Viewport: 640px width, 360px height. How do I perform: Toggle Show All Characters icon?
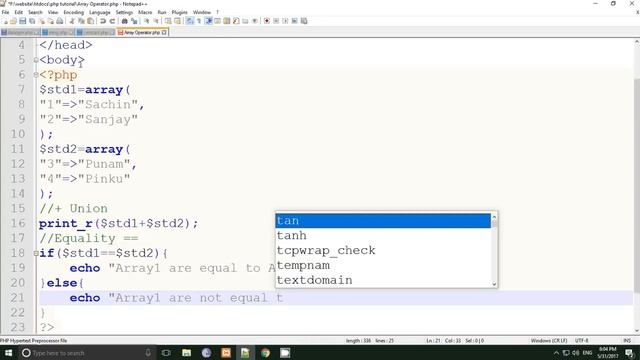199,21
